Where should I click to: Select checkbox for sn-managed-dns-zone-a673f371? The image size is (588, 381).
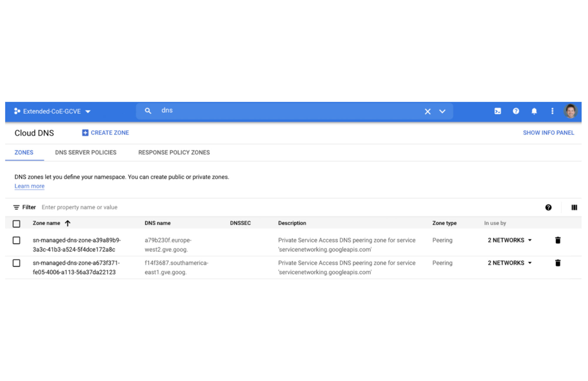(x=17, y=263)
